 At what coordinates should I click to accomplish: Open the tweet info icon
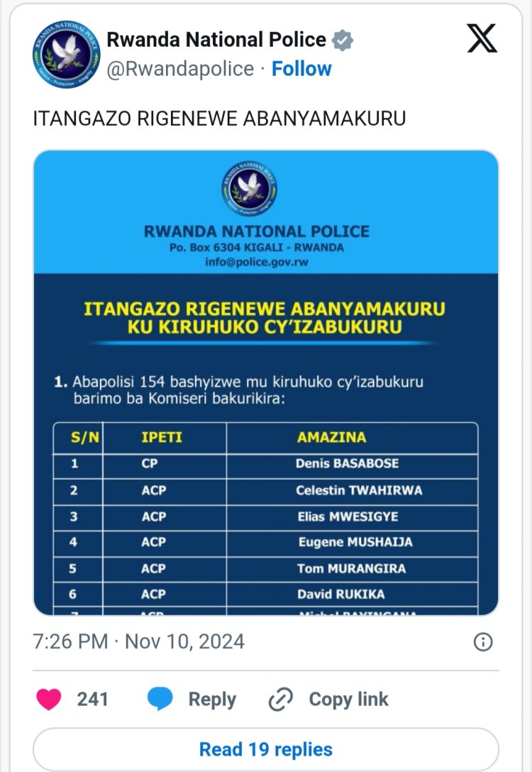click(482, 642)
